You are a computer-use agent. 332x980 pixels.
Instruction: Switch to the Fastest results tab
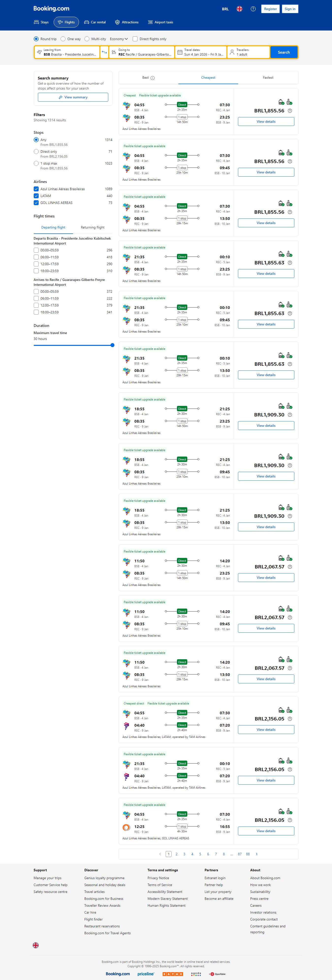[268, 78]
